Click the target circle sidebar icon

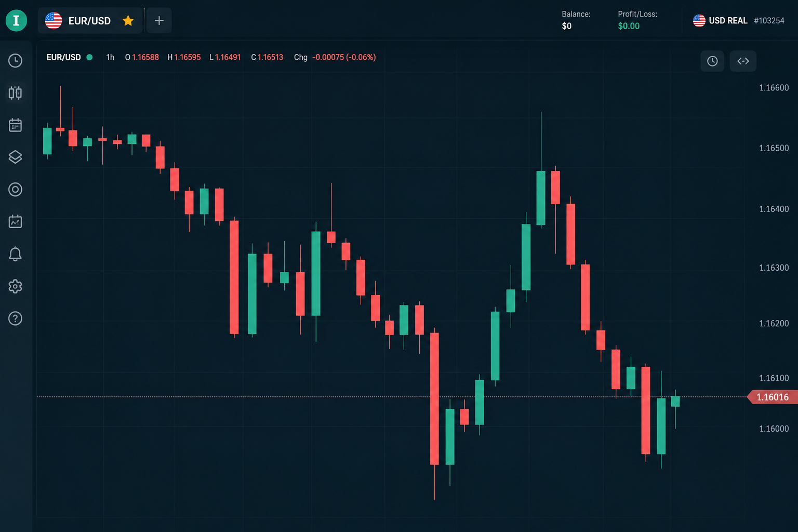pyautogui.click(x=15, y=190)
